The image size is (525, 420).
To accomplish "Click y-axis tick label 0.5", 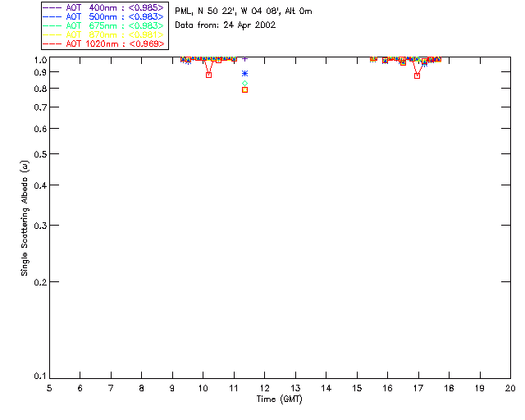I will click(40, 155).
